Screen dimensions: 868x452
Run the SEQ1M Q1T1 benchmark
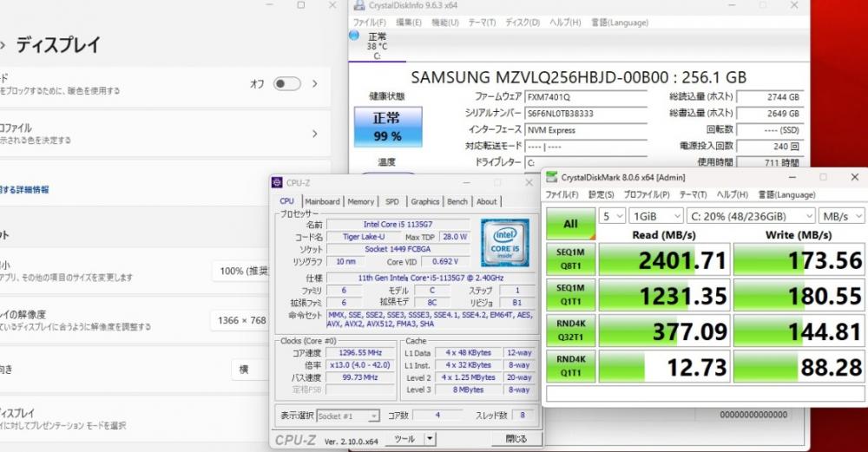coord(571,295)
